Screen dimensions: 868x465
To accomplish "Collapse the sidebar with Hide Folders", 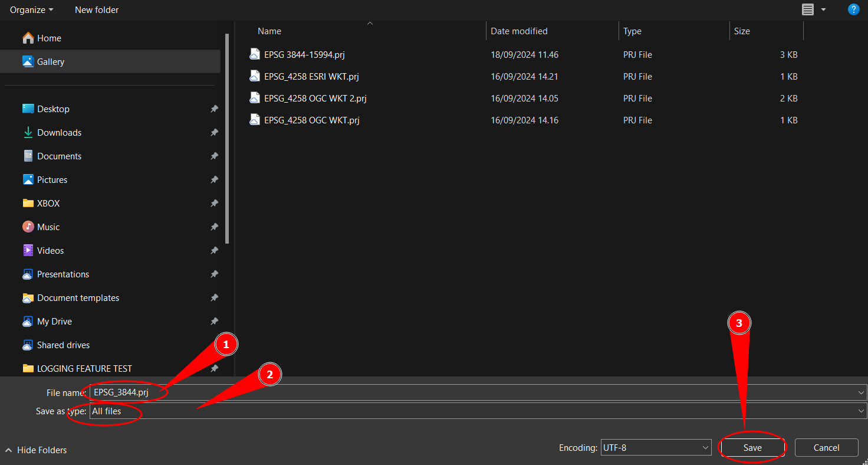I will pos(36,450).
